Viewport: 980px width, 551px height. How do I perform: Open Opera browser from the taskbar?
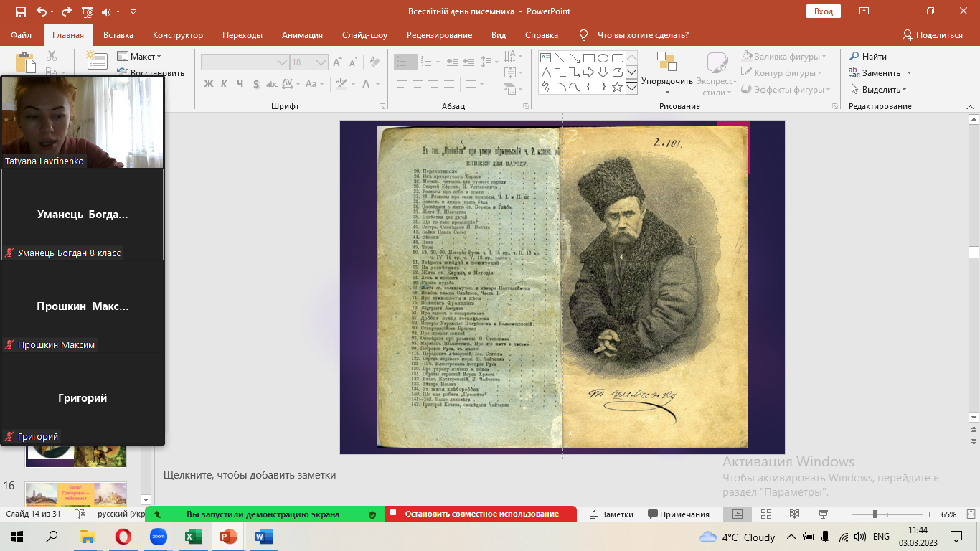123,536
